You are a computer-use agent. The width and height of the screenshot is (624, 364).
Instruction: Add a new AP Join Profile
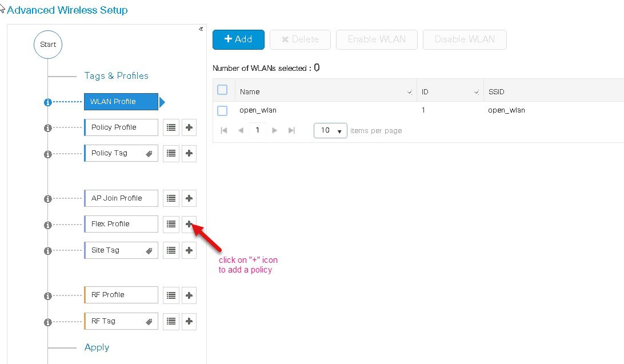pos(189,198)
